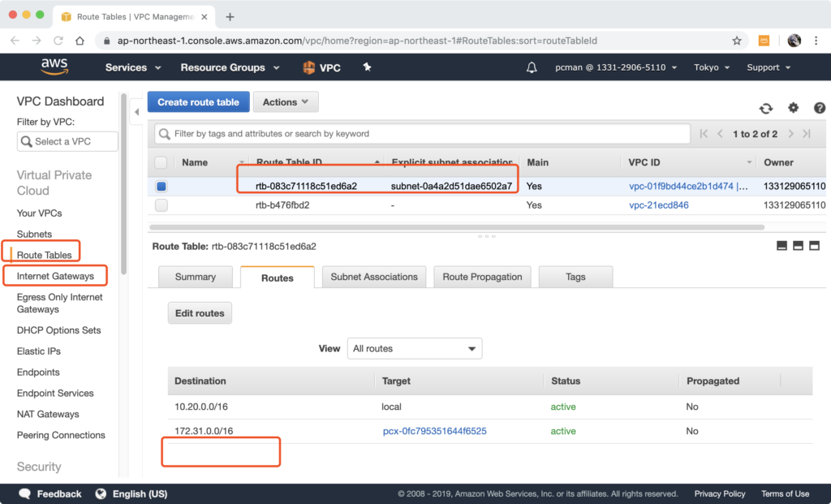This screenshot has height=504, width=831.
Task: Open pcx-0fc795351644f6525 target link
Action: pyautogui.click(x=435, y=431)
